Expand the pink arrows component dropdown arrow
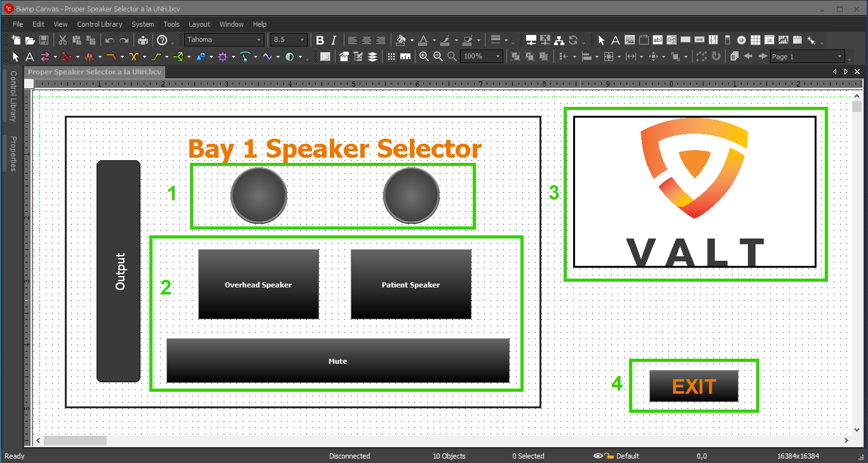 55,57
